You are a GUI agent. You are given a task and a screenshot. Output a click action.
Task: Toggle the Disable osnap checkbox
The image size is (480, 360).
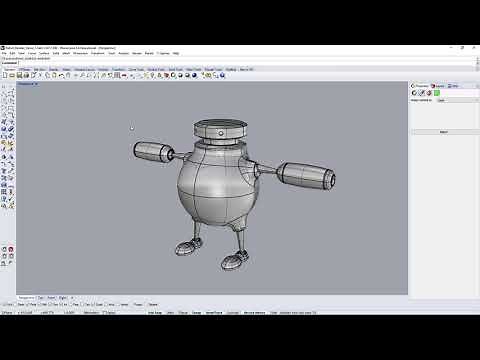[x=152, y=304]
